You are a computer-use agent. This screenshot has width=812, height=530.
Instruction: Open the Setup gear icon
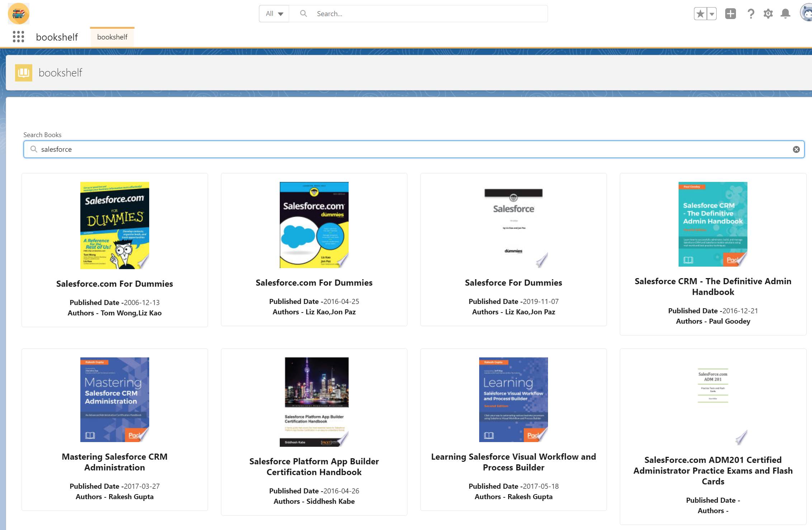(x=768, y=14)
